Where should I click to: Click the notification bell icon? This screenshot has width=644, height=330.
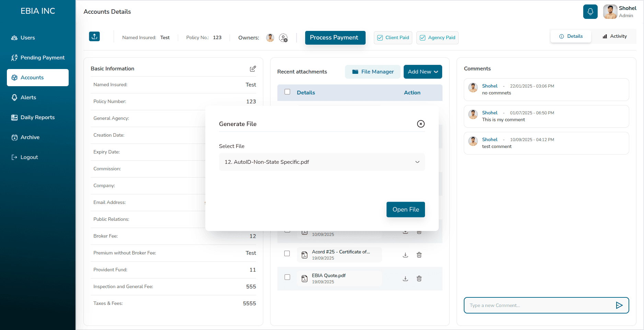pos(590,12)
